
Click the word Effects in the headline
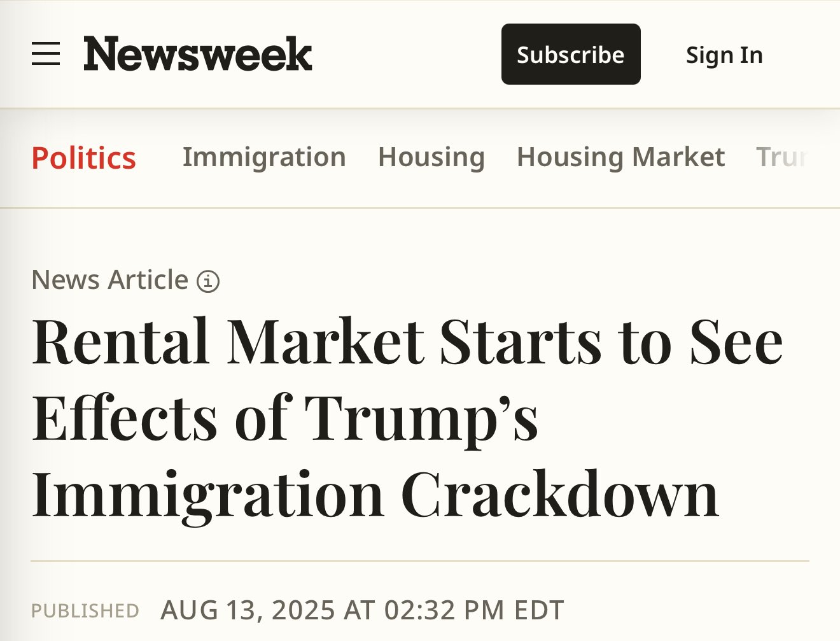(x=125, y=418)
